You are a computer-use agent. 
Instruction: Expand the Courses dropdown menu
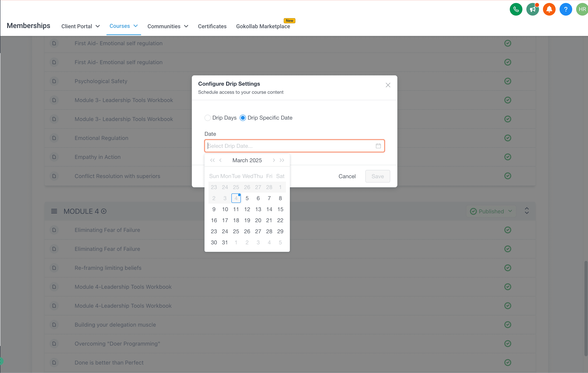(x=123, y=26)
